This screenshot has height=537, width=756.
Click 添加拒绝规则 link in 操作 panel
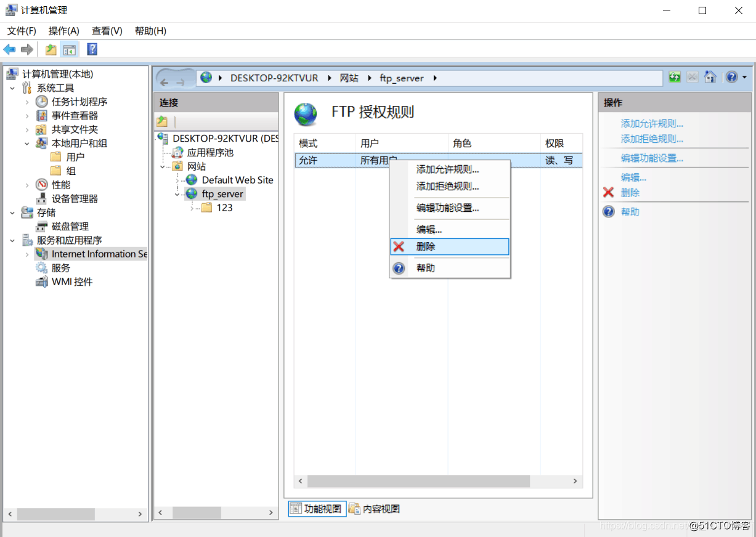tap(652, 139)
